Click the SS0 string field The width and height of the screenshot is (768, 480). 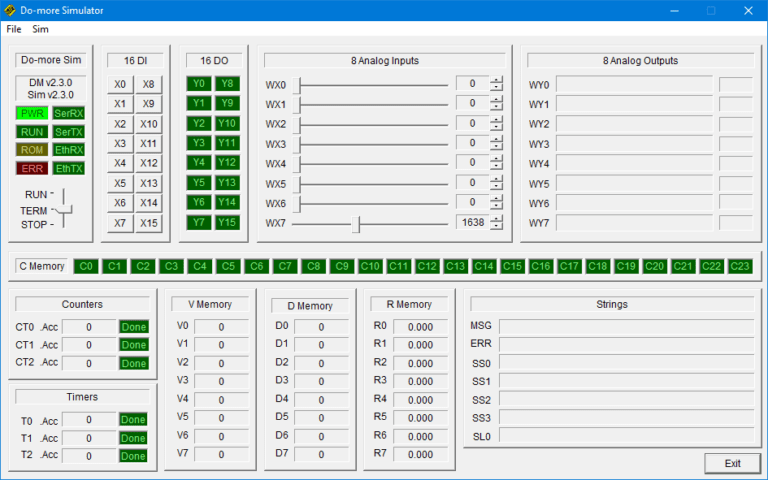click(626, 363)
